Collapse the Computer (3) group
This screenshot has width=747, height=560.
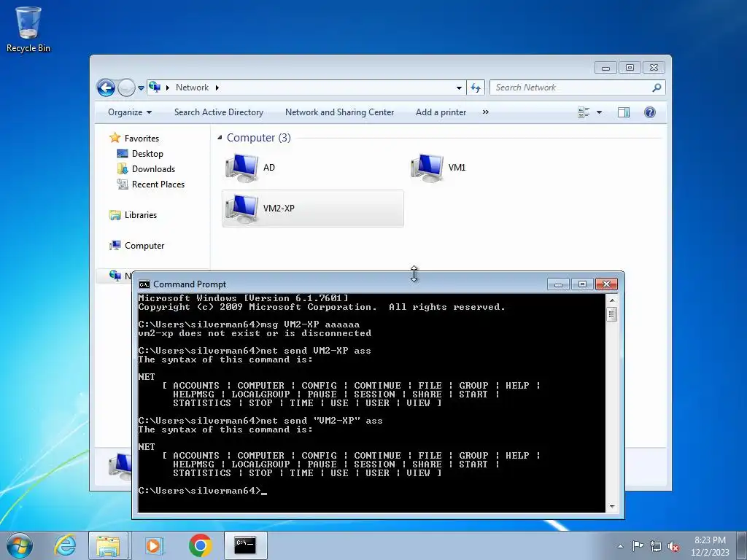pos(220,138)
